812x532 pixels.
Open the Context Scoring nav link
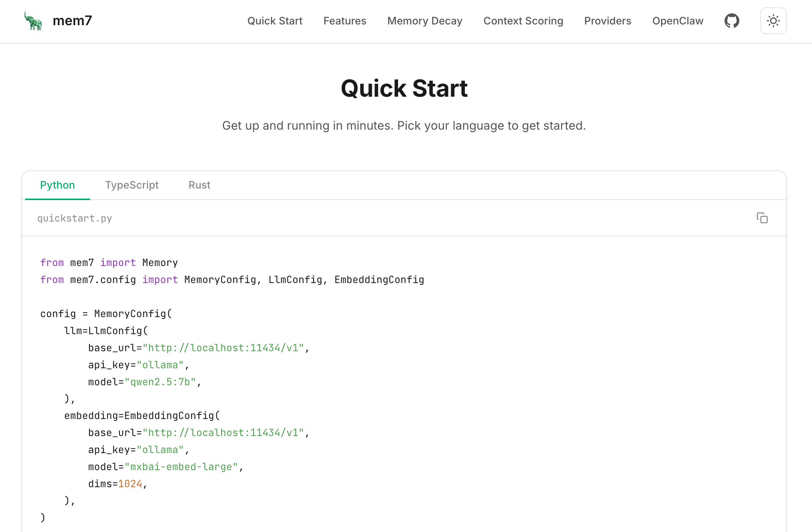point(523,21)
